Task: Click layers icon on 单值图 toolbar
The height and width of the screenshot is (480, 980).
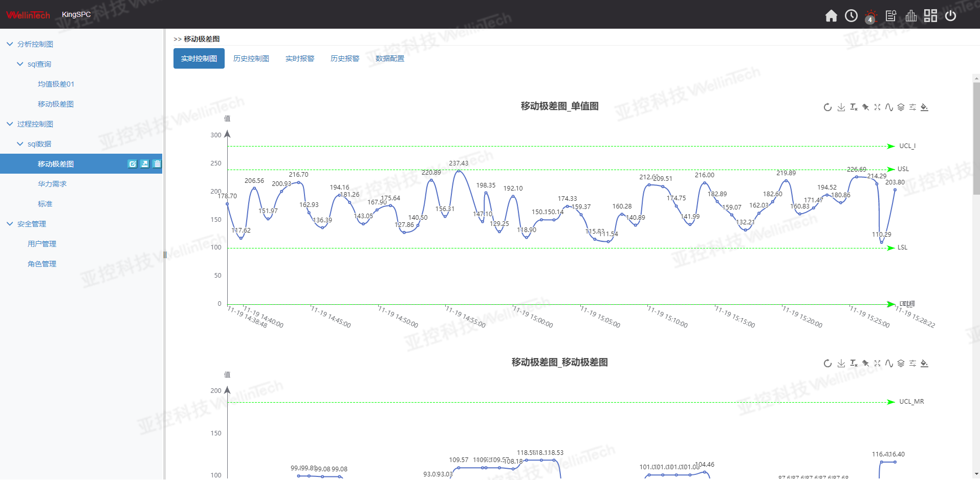Action: point(901,107)
